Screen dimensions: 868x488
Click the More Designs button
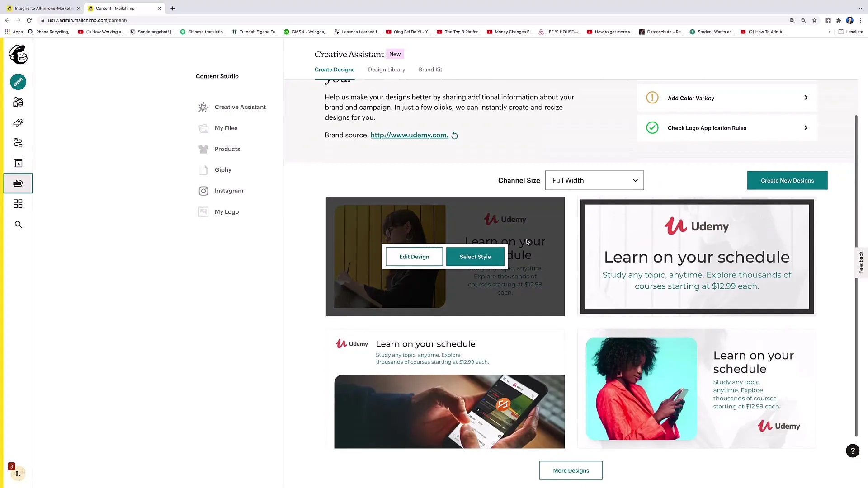pos(571,470)
